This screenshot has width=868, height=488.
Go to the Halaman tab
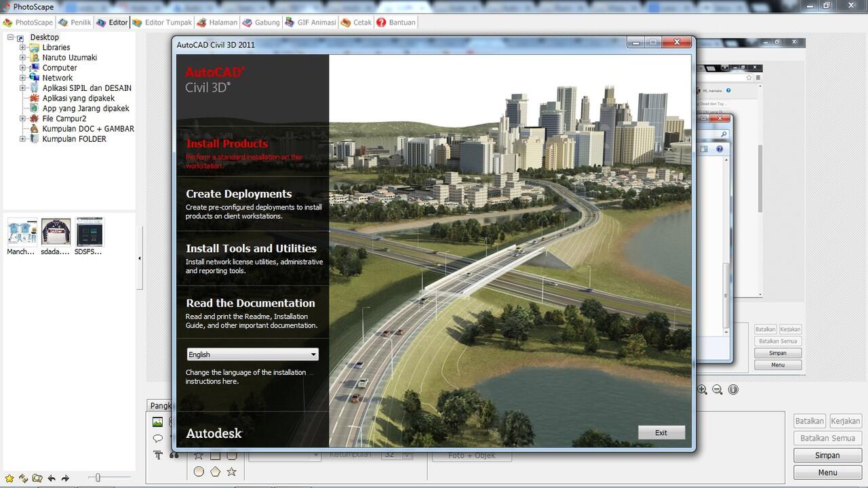[217, 22]
